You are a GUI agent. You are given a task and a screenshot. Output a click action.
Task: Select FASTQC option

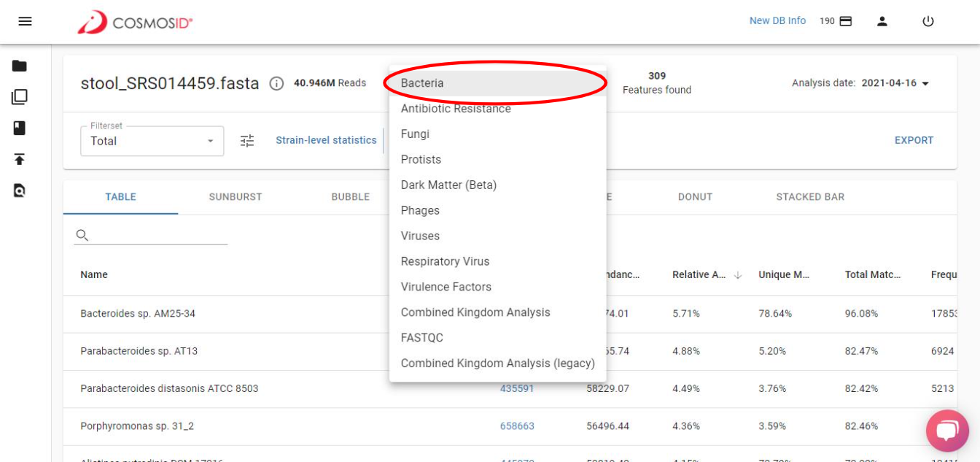tap(498, 338)
